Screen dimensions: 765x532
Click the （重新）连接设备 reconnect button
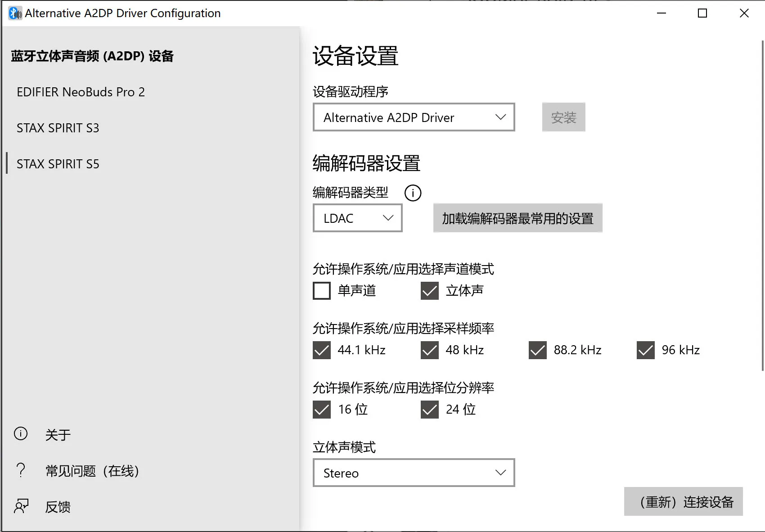pos(683,501)
